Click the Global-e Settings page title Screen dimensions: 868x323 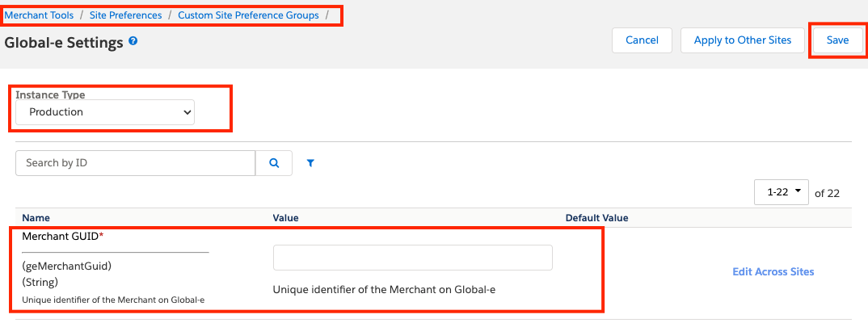coord(64,43)
